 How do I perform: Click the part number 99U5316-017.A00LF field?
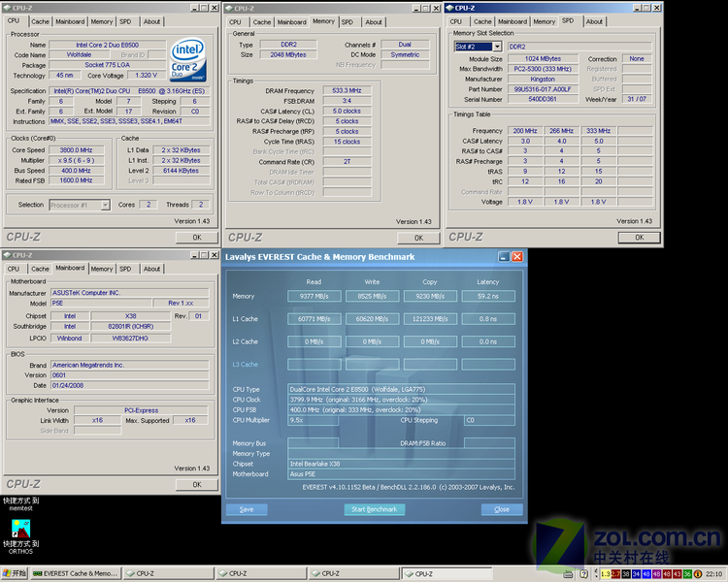tap(543, 89)
